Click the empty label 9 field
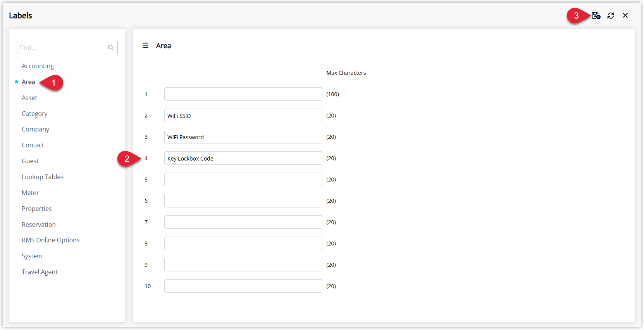 click(x=243, y=265)
